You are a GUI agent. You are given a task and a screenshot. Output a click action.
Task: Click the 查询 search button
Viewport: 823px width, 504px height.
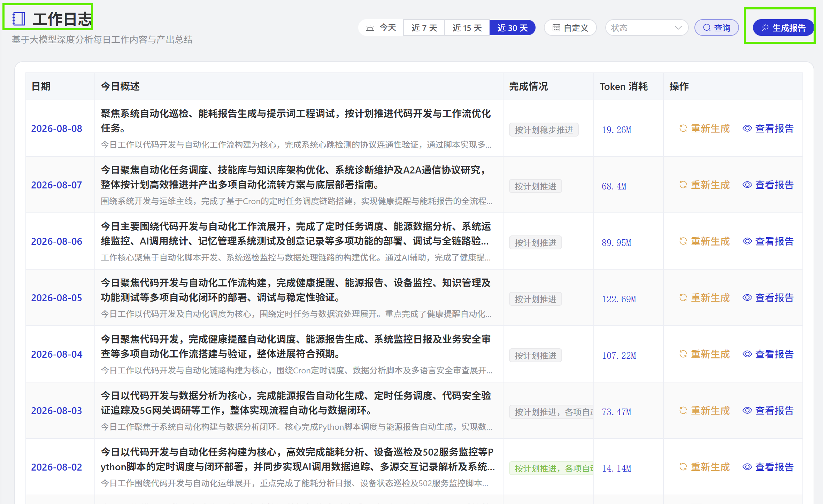click(717, 28)
